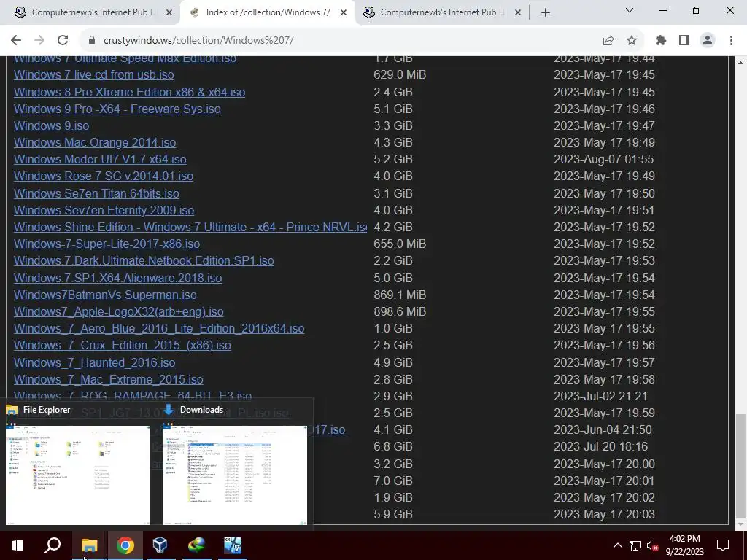Open the Windows Start menu

[18, 545]
